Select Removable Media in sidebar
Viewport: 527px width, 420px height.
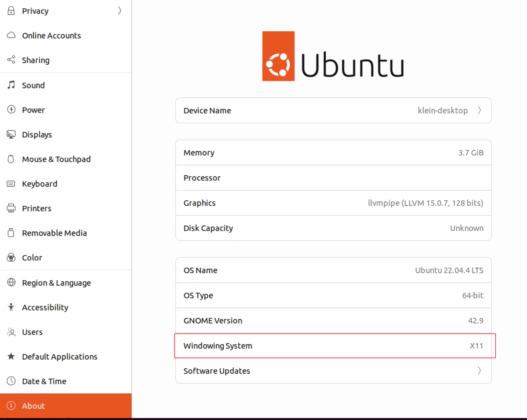click(66, 233)
